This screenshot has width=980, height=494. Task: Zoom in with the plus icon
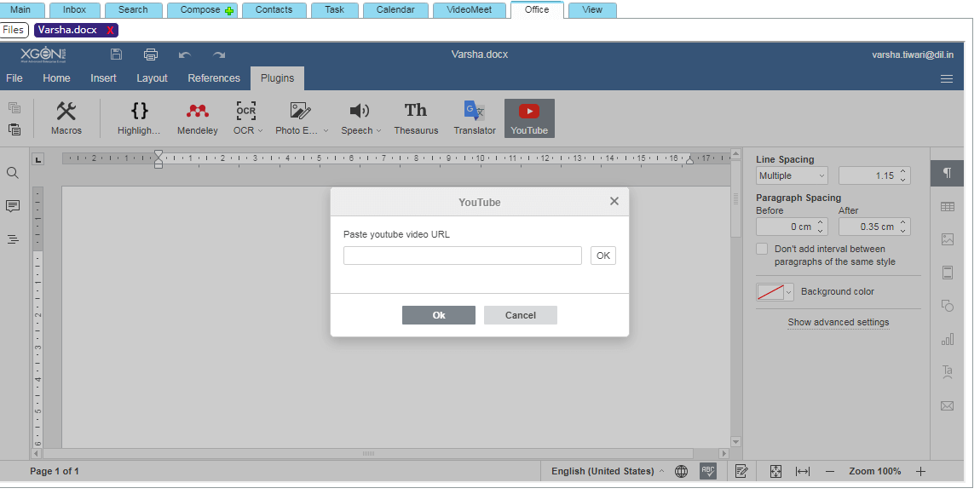(920, 472)
